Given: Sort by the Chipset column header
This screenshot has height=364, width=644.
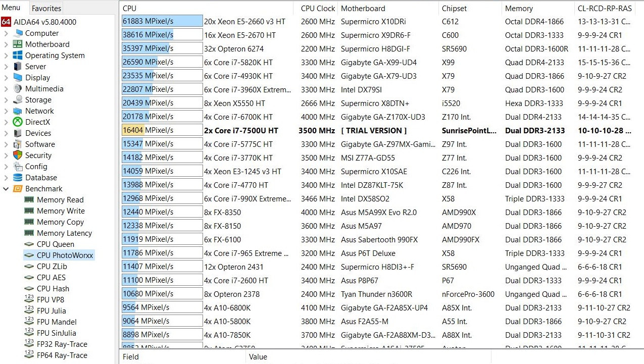Looking at the screenshot, I should (x=470, y=9).
